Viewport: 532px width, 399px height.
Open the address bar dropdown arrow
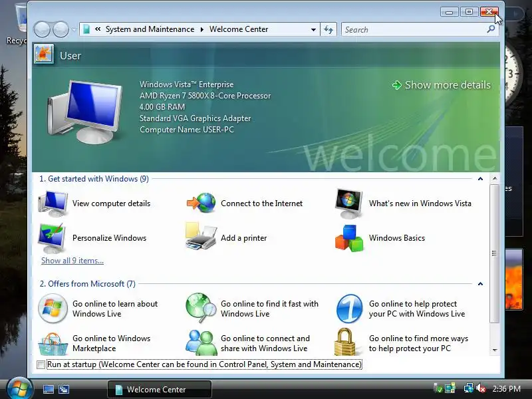[313, 29]
